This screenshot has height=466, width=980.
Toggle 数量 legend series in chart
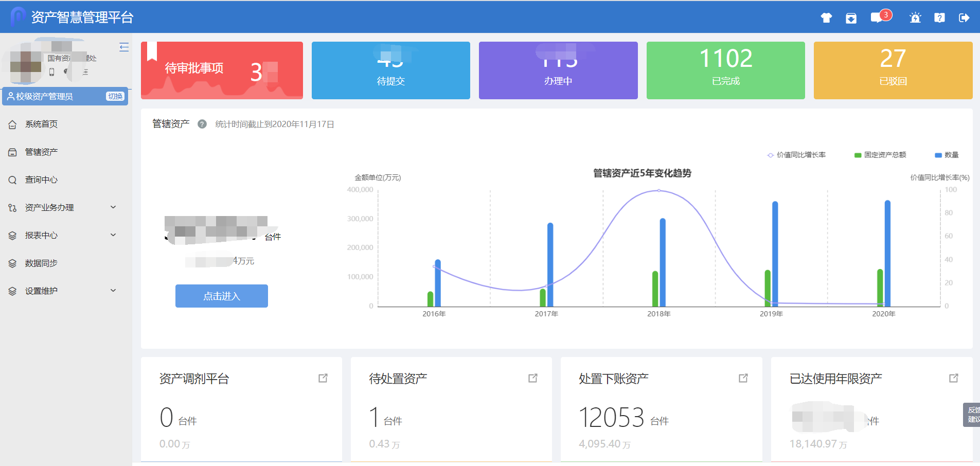pos(947,155)
